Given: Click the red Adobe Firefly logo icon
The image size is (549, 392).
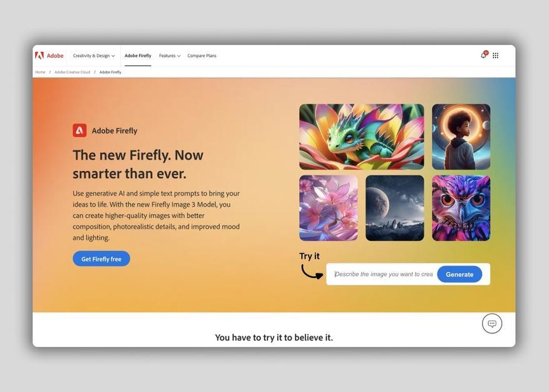Looking at the screenshot, I should [x=80, y=130].
